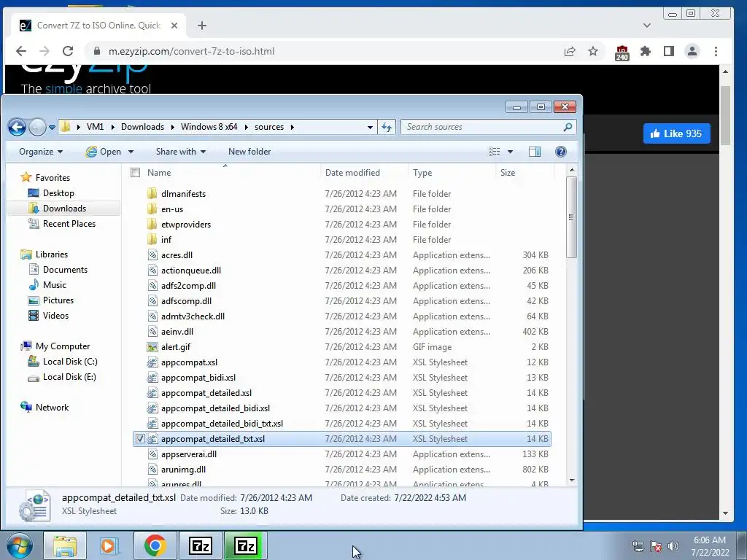Open the Organize menu
The image size is (747, 560).
tap(41, 152)
